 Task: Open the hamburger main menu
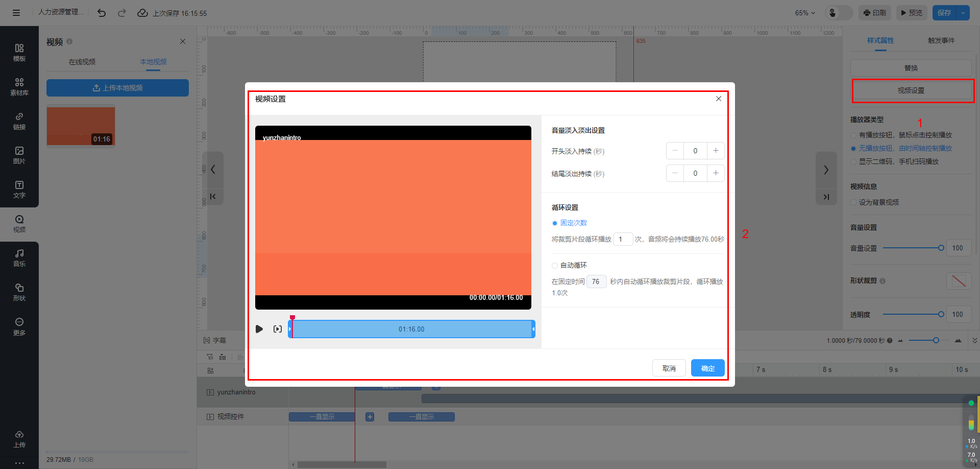click(16, 13)
